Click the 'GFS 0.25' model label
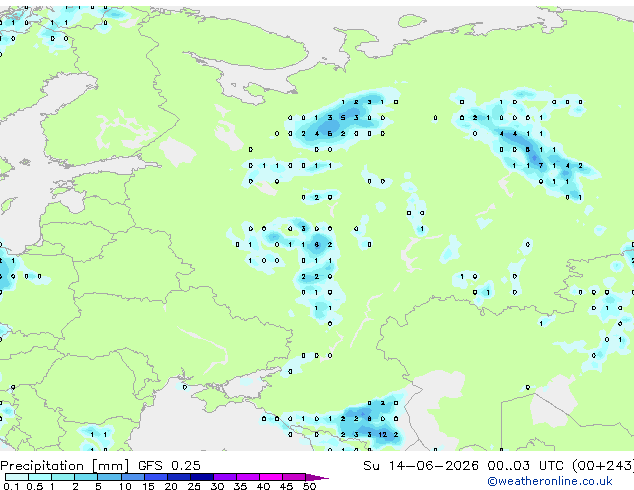The height and width of the screenshot is (490, 634). [169, 466]
